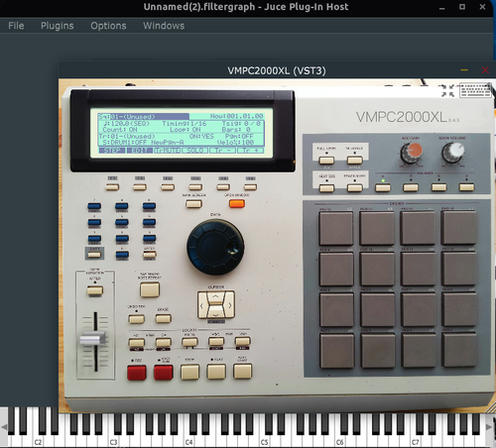This screenshot has height=448, width=496.
Task: Toggle the AFTER button above note variation slider
Action: [x=95, y=290]
